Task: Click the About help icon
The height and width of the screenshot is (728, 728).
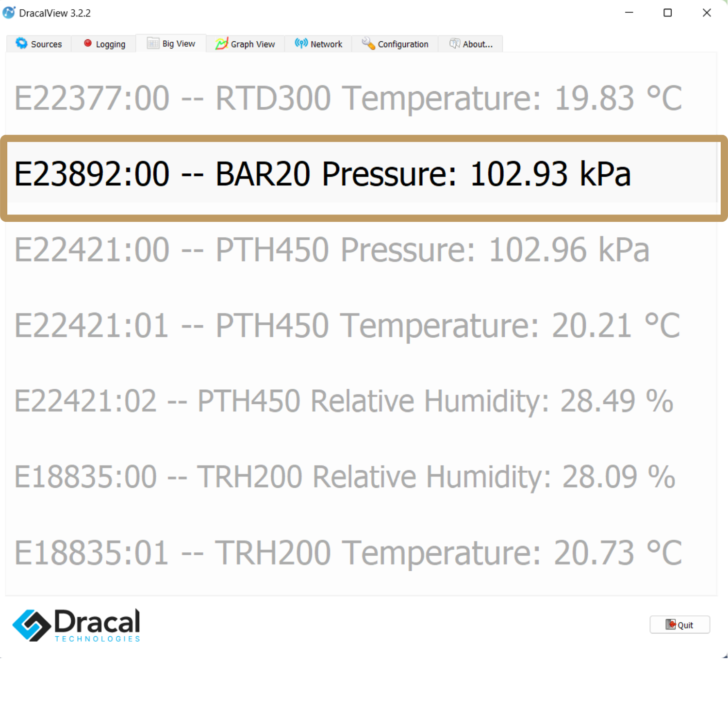Action: (455, 44)
